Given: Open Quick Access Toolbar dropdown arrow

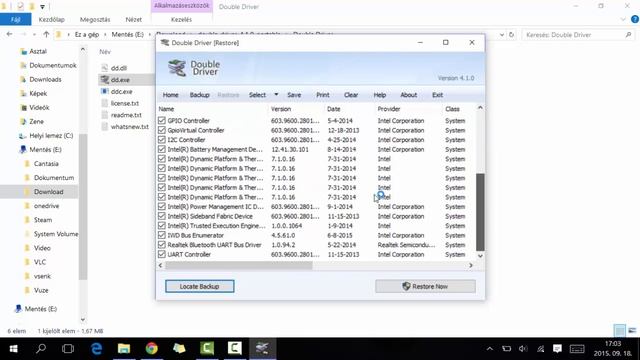Looking at the screenshot, I should (42, 7).
